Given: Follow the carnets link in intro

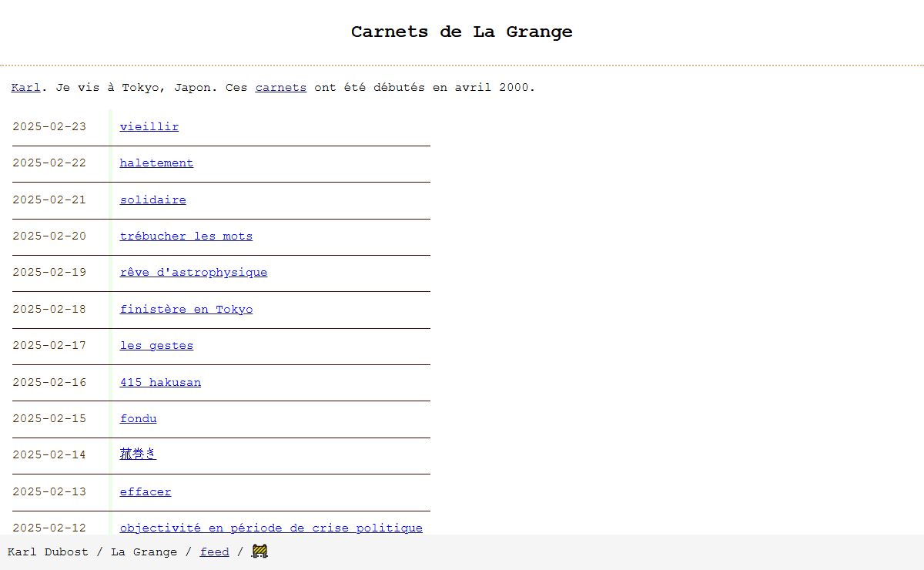Looking at the screenshot, I should tap(280, 88).
